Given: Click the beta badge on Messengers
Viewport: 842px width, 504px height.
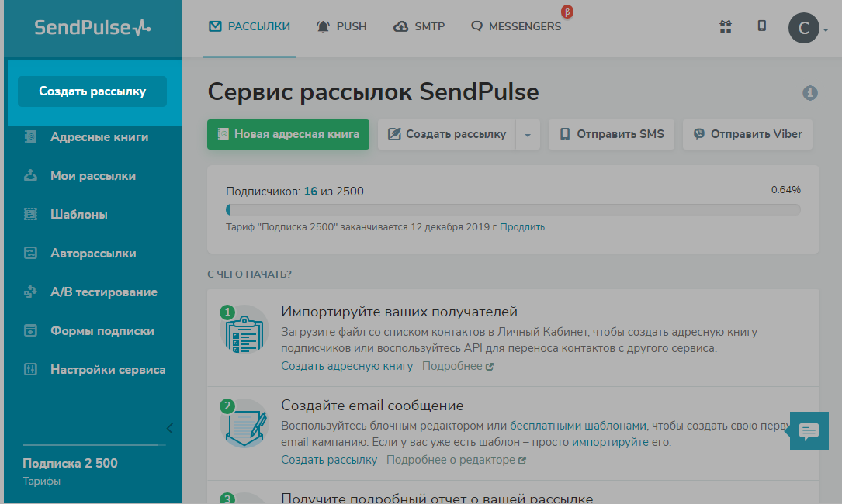Looking at the screenshot, I should pyautogui.click(x=567, y=12).
